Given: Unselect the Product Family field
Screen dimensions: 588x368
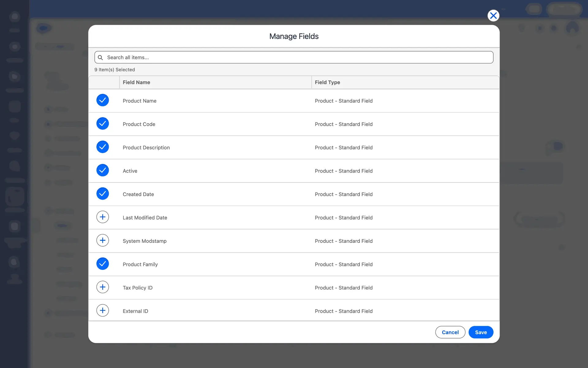Looking at the screenshot, I should [x=103, y=264].
